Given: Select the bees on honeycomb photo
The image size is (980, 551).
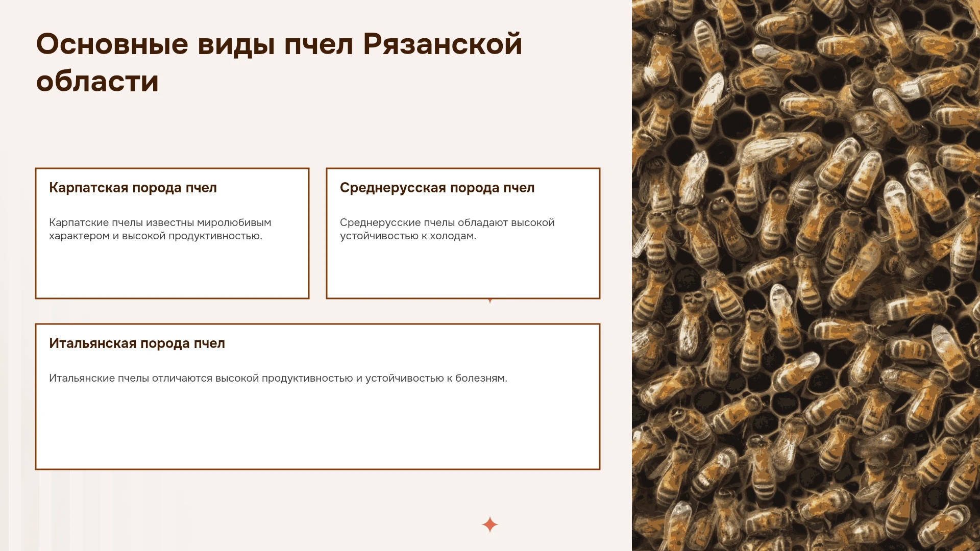Looking at the screenshot, I should coord(806,275).
